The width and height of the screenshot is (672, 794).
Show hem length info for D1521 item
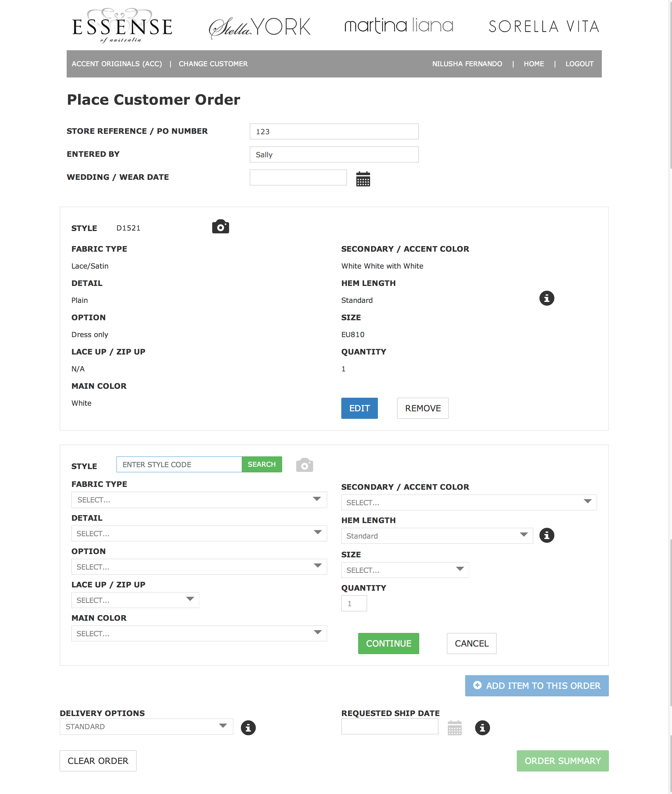[x=546, y=298]
